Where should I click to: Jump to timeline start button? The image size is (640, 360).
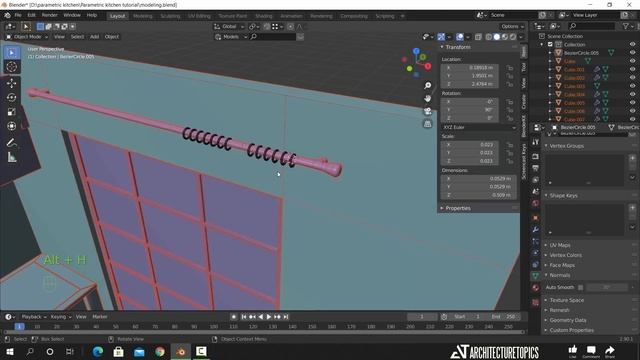click(244, 317)
